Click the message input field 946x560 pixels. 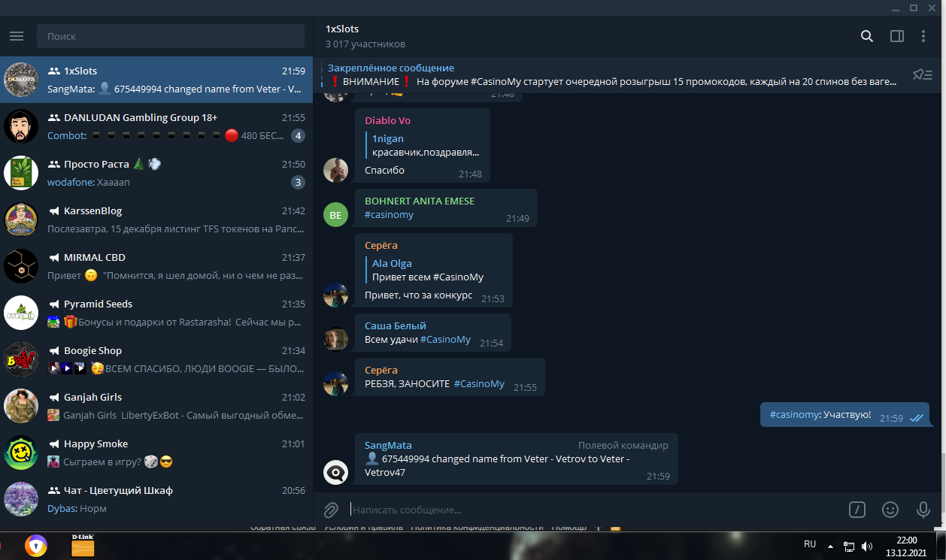[594, 510]
